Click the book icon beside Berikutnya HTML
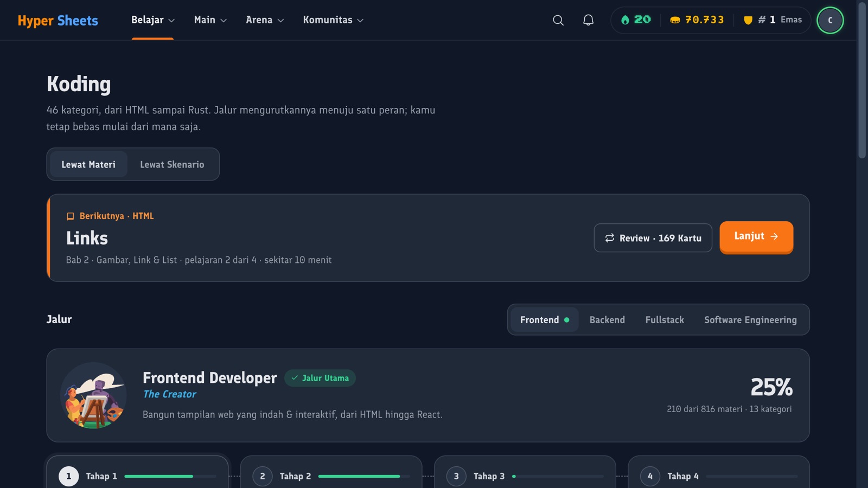Screen dimensions: 868x488 click(70, 216)
